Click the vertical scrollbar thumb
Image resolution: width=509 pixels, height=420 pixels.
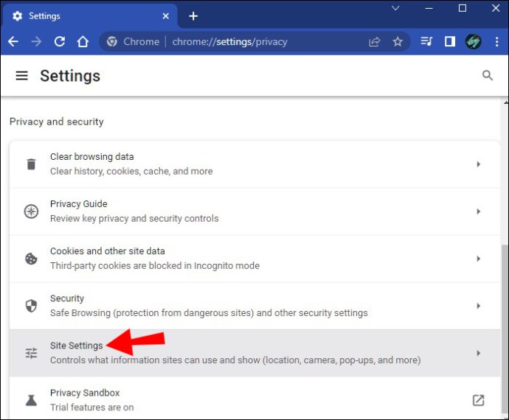pos(505,330)
